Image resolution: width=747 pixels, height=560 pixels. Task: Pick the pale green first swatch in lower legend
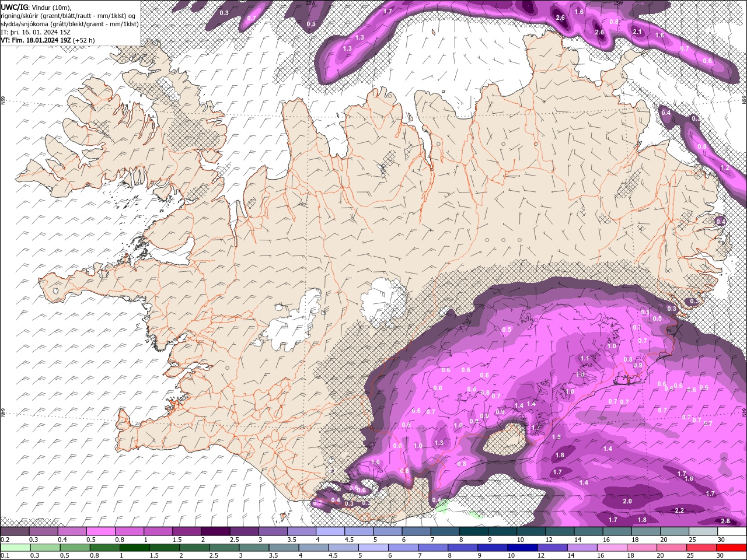coord(15,548)
